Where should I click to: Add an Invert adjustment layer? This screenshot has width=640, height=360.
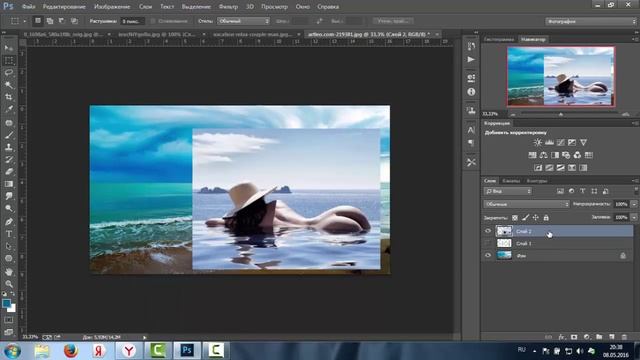pyautogui.click(x=538, y=168)
